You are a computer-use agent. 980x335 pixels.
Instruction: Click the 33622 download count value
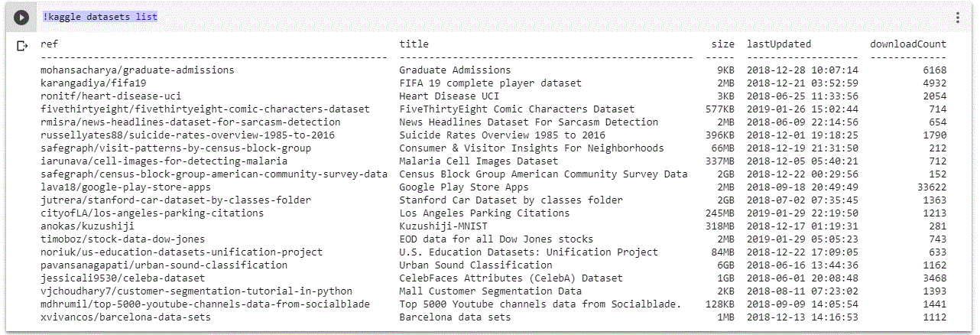(928, 187)
